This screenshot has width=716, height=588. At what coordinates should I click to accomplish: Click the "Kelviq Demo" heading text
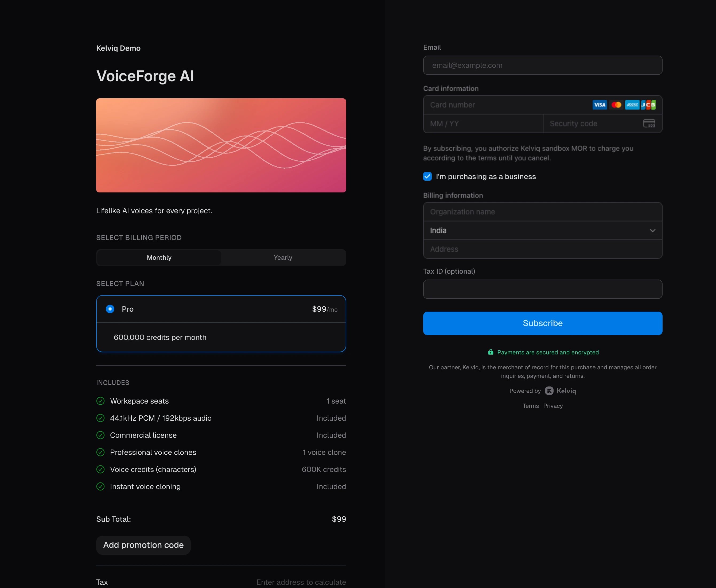pos(118,48)
